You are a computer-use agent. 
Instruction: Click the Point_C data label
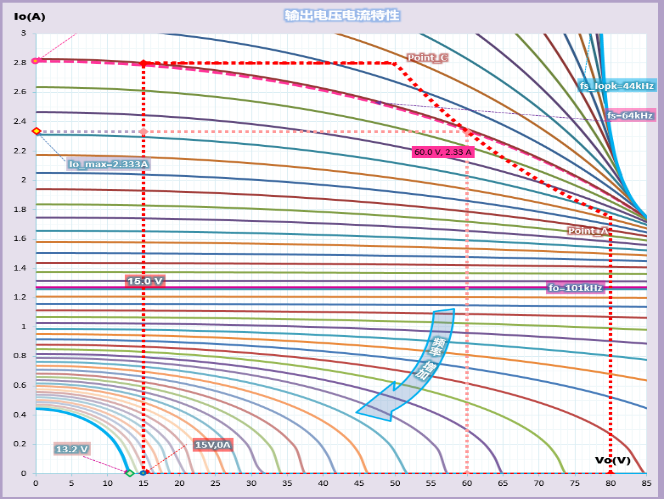[427, 58]
